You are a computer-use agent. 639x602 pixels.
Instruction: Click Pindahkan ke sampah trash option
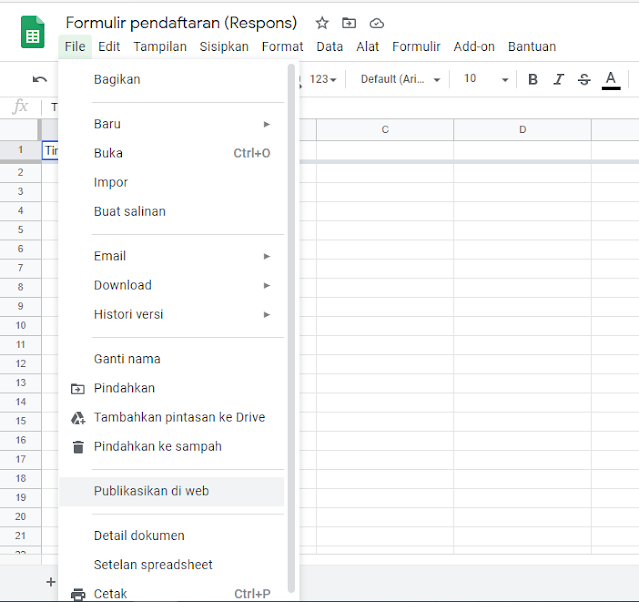tap(157, 446)
